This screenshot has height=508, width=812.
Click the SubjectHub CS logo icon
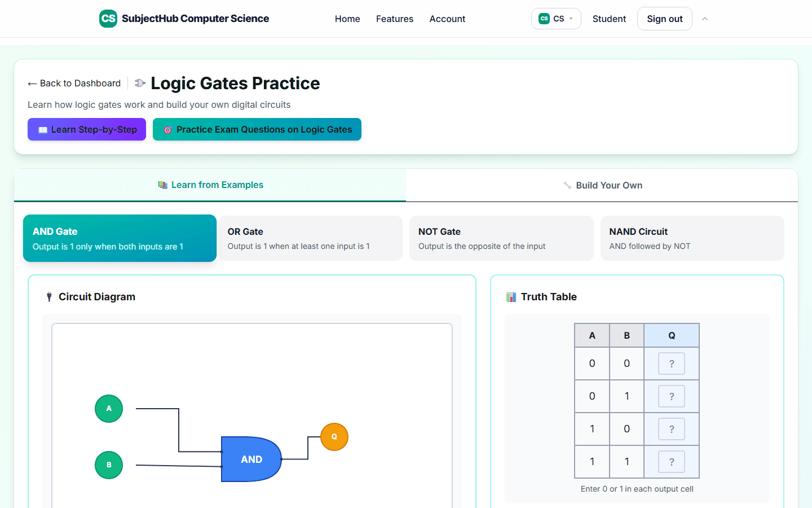(108, 19)
